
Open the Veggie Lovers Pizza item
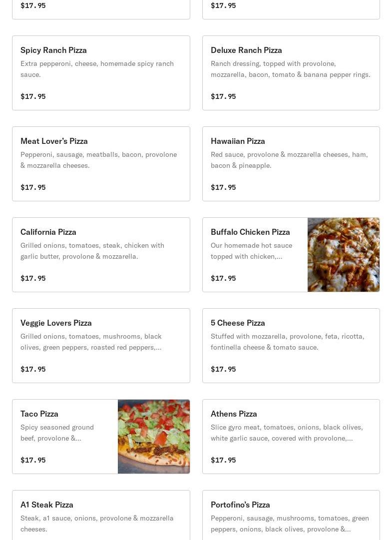pyautogui.click(x=56, y=323)
